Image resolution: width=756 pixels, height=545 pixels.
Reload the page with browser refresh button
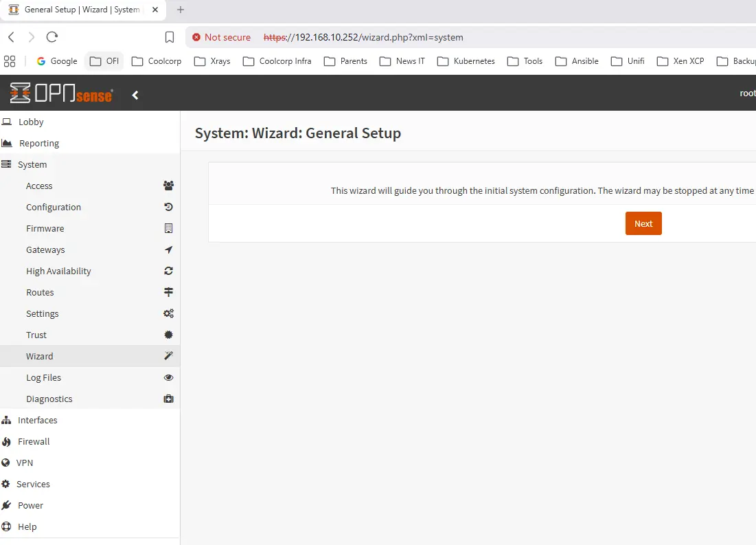click(x=52, y=37)
